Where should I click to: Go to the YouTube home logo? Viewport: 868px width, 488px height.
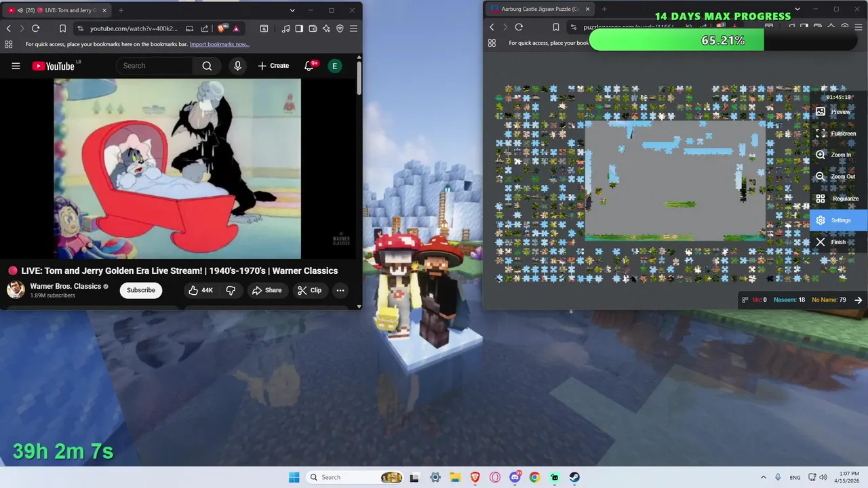click(x=54, y=66)
